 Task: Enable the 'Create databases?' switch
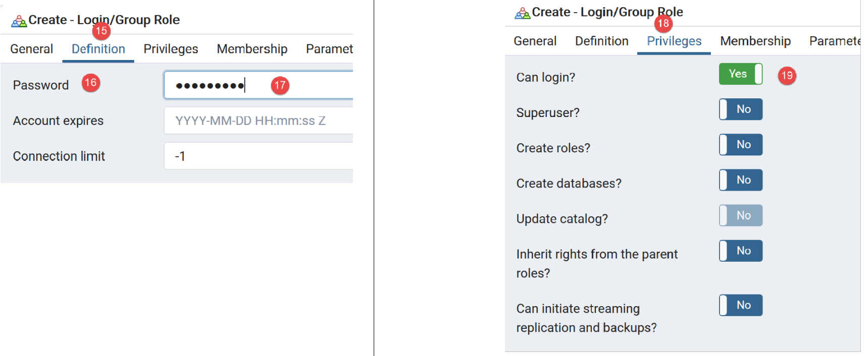click(x=740, y=180)
